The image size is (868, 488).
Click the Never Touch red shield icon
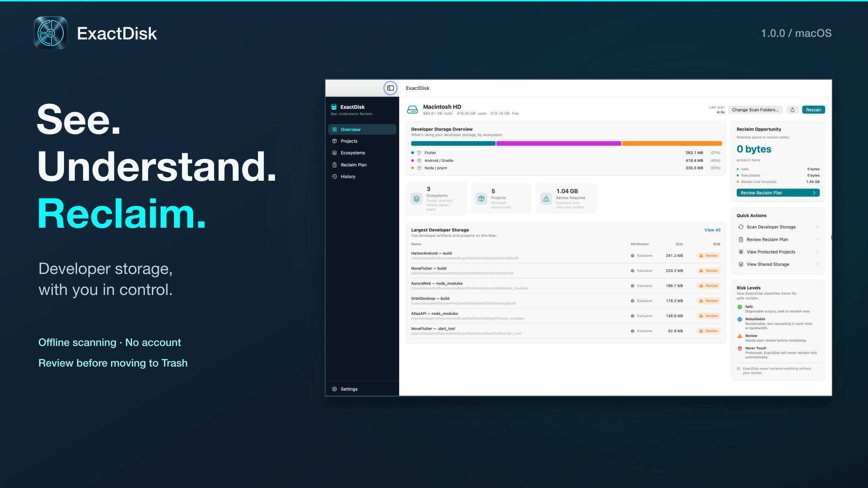[x=740, y=348]
